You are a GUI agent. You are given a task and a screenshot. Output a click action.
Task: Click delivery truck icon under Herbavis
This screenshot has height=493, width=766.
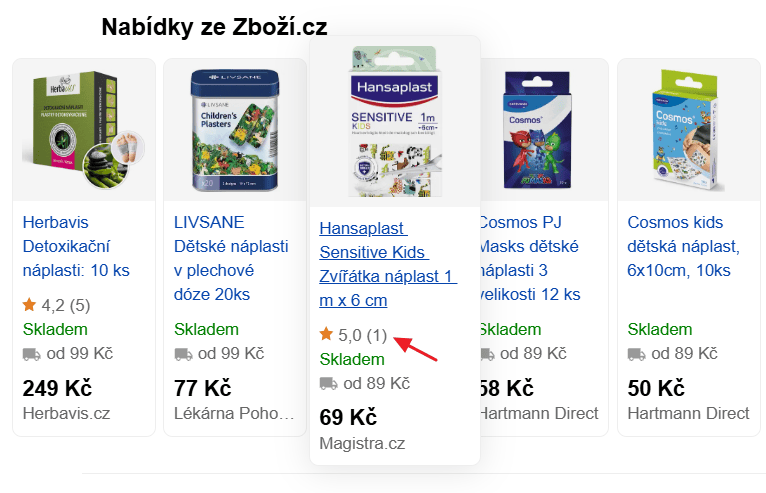point(31,354)
